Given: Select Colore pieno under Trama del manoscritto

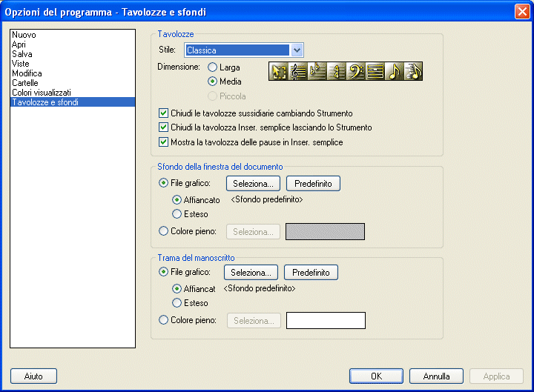Looking at the screenshot, I should click(163, 320).
